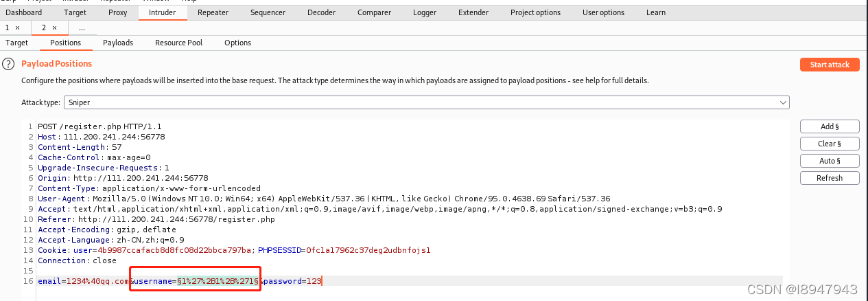This screenshot has height=301, width=868.
Task: Open the Intruder Target sub-tab
Action: pyautogui.click(x=17, y=43)
